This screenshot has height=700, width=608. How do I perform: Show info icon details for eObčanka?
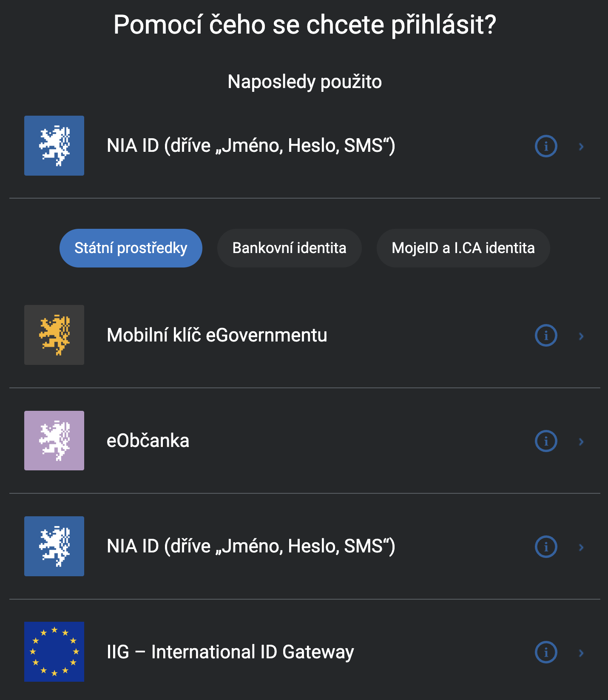[546, 441]
